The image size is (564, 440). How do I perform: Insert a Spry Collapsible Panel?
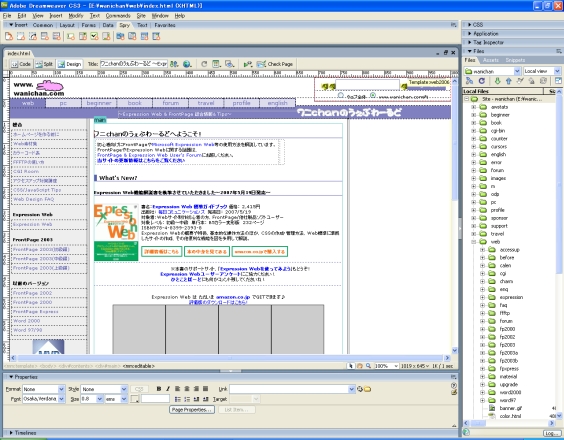(156, 36)
